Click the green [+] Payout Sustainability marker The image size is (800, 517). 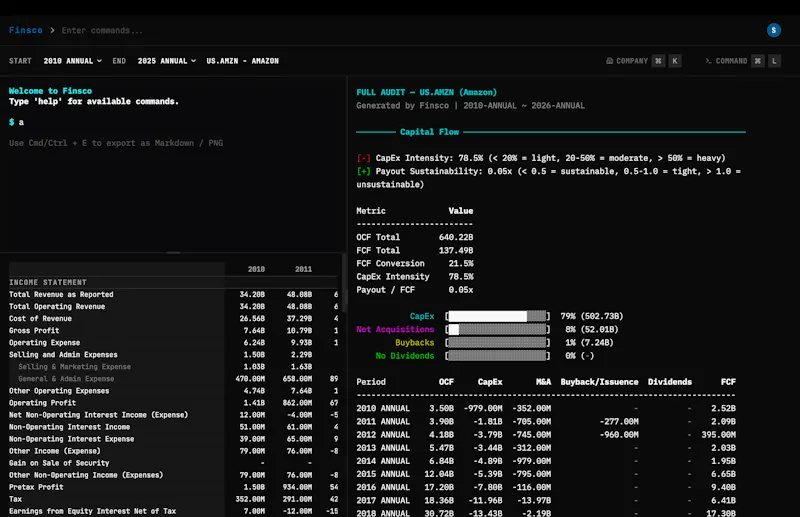pos(363,171)
